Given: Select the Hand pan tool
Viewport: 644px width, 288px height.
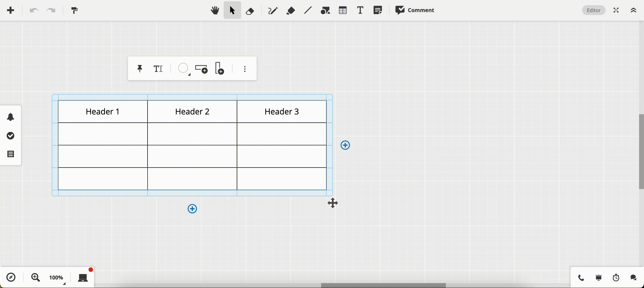Looking at the screenshot, I should [x=214, y=10].
